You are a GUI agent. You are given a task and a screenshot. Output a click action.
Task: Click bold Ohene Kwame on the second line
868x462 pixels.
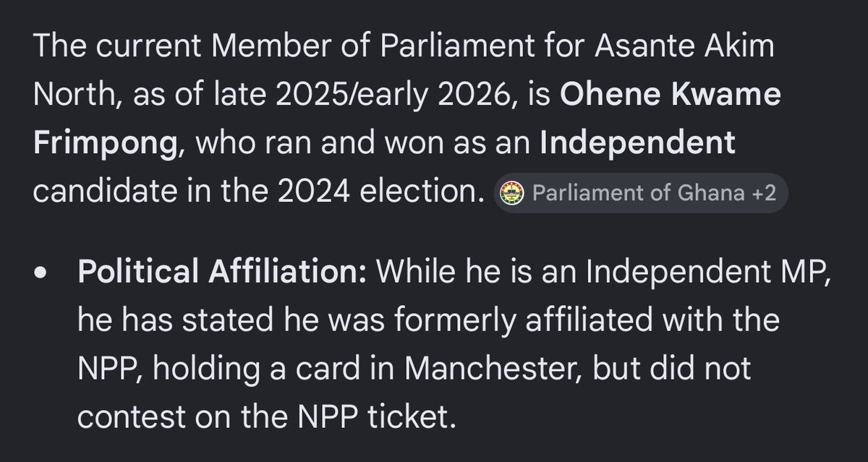(670, 96)
